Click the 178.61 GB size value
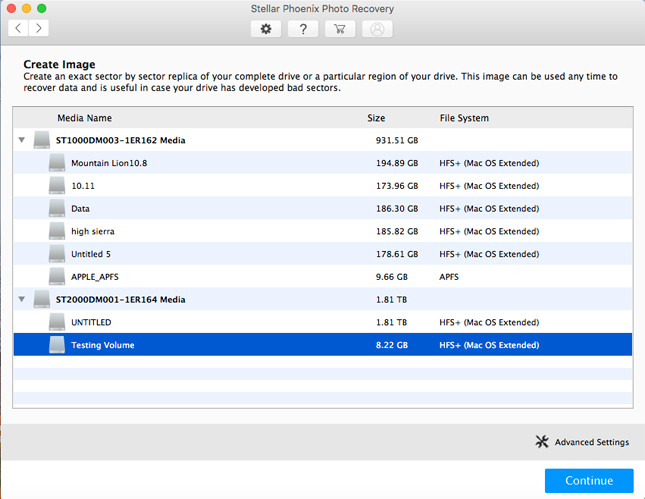Screen dimensions: 645x499 click(397, 254)
